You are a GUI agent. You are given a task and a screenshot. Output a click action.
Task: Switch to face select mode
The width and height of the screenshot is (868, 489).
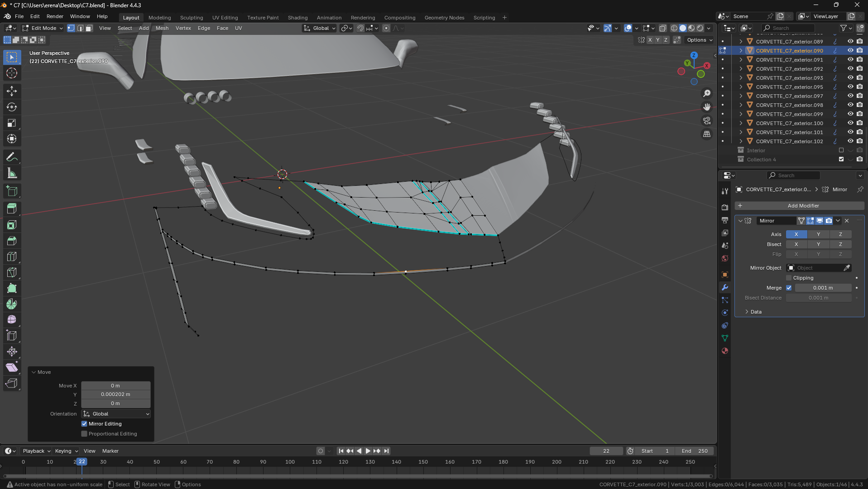coord(89,28)
